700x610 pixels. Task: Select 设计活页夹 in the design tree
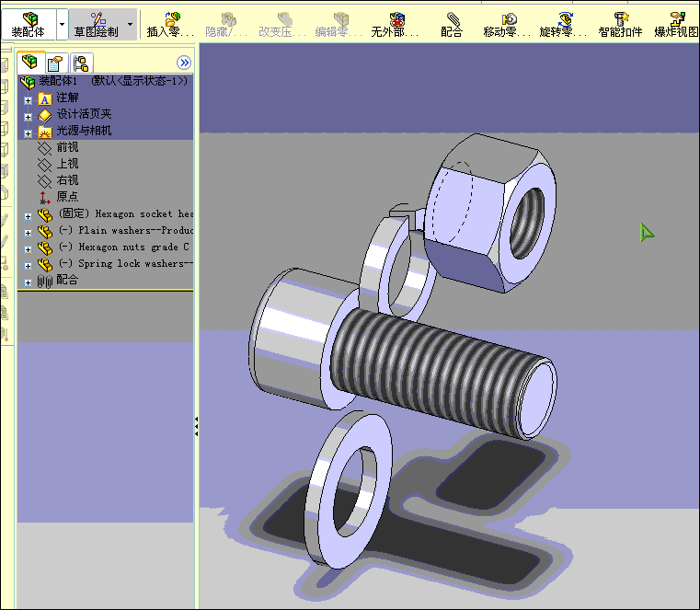pyautogui.click(x=84, y=114)
